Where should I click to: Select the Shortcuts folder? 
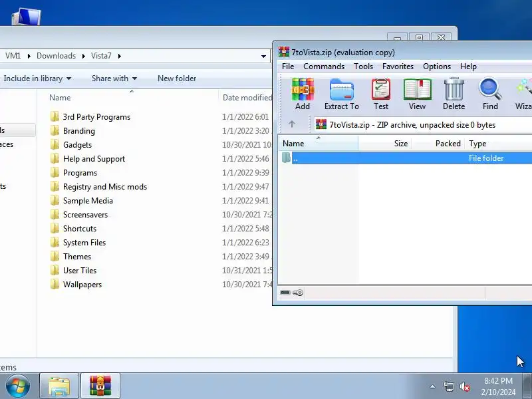(79, 228)
